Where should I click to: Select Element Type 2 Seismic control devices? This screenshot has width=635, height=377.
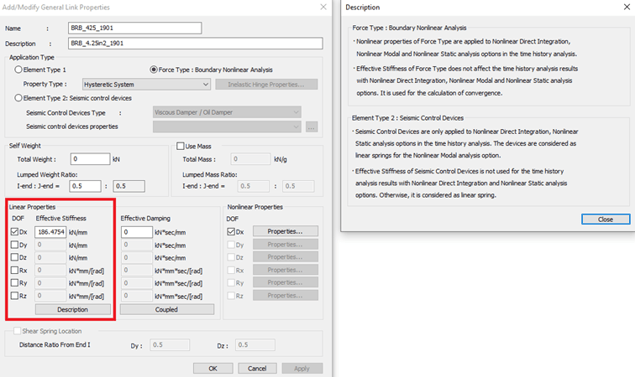tap(18, 98)
